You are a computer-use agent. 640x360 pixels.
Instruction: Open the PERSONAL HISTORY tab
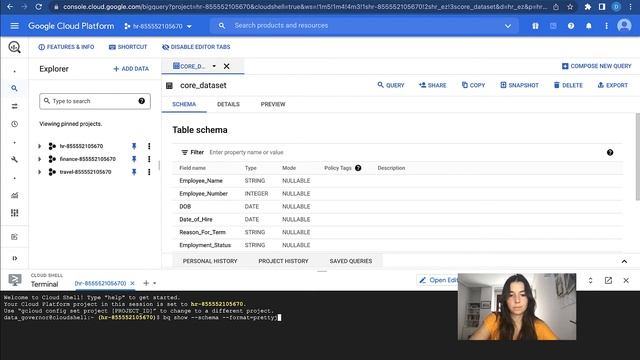pyautogui.click(x=210, y=261)
